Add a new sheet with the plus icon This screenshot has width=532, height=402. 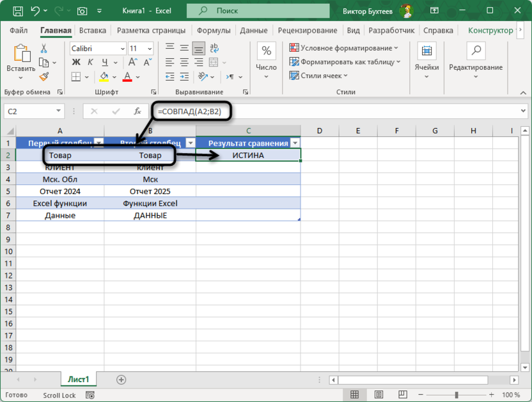pos(121,380)
